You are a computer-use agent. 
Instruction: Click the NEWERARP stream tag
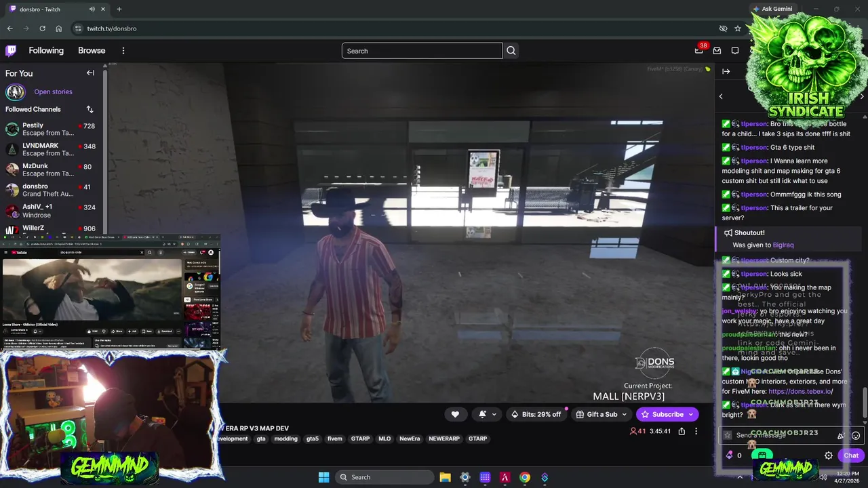coord(444,439)
